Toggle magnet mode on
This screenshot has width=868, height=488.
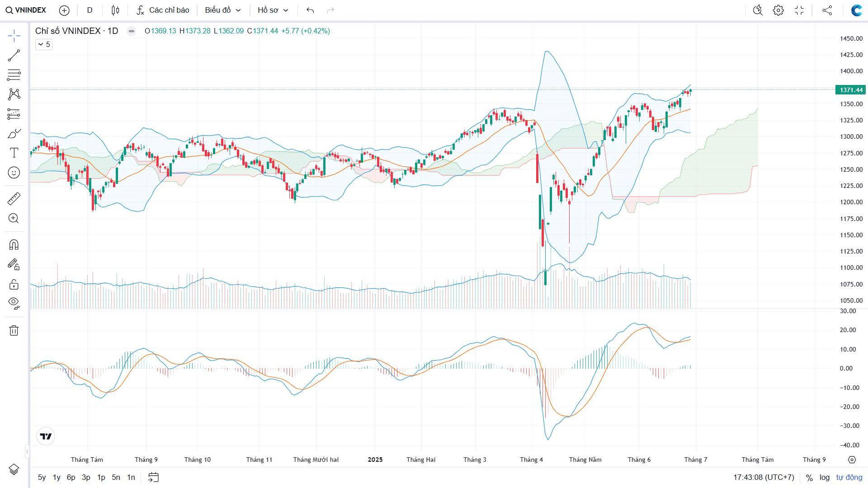click(x=14, y=244)
